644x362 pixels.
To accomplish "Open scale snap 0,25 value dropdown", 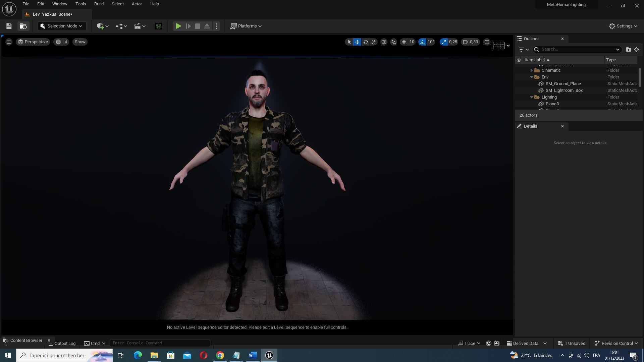I will pos(453,42).
